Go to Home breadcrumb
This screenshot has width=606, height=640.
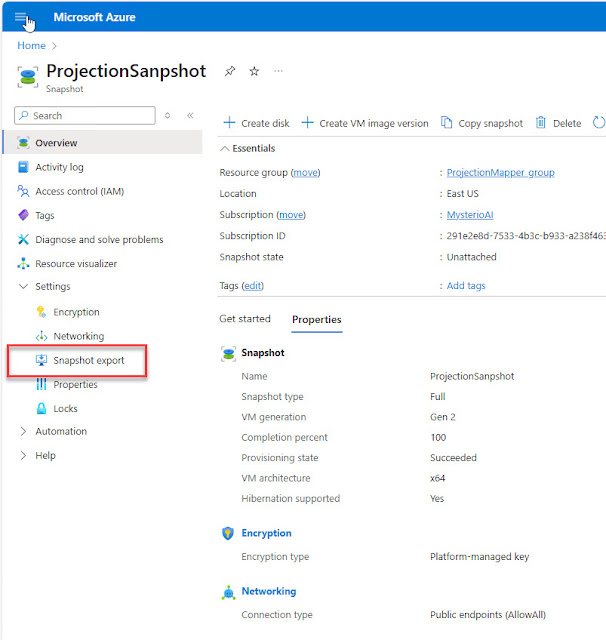point(31,45)
